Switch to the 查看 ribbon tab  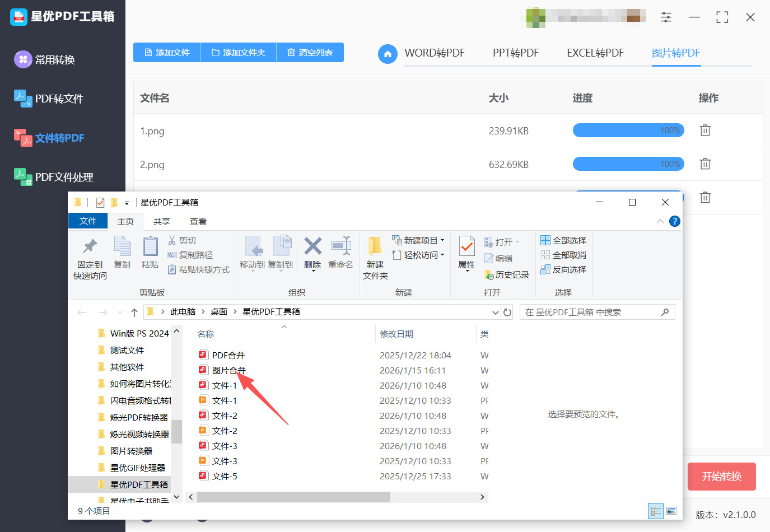(x=198, y=222)
